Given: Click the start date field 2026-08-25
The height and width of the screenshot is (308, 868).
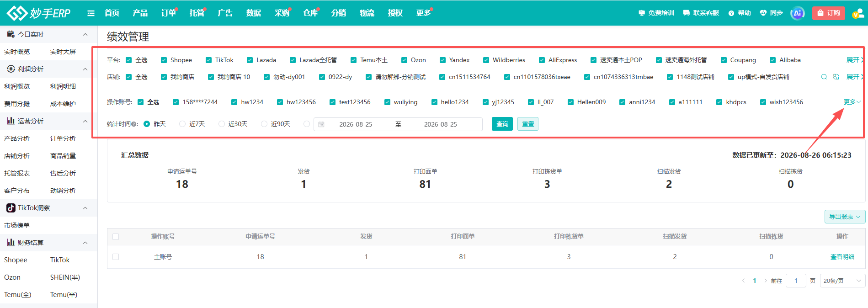Looking at the screenshot, I should coord(356,124).
